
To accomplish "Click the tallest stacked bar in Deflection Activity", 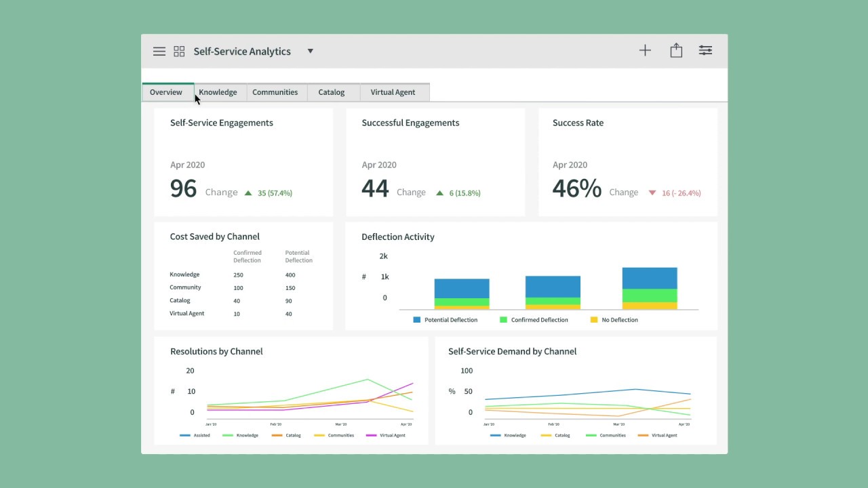I will pyautogui.click(x=650, y=289).
